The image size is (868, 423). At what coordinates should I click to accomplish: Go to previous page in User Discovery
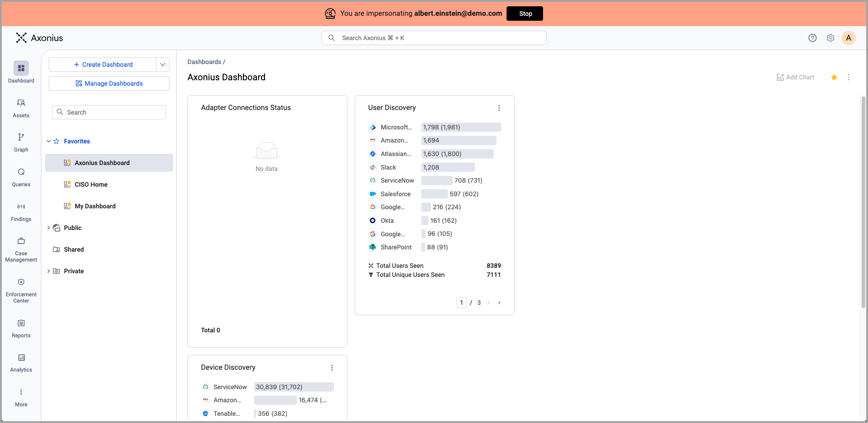click(489, 303)
